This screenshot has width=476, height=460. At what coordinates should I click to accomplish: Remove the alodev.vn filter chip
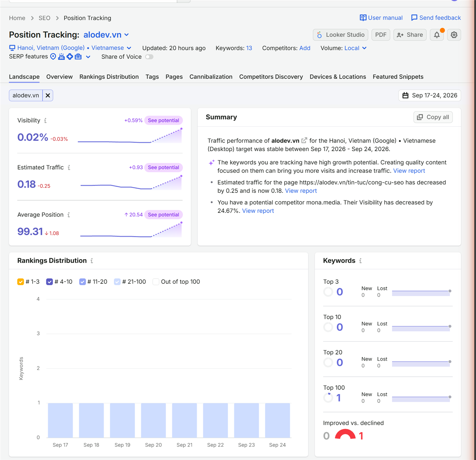click(48, 95)
